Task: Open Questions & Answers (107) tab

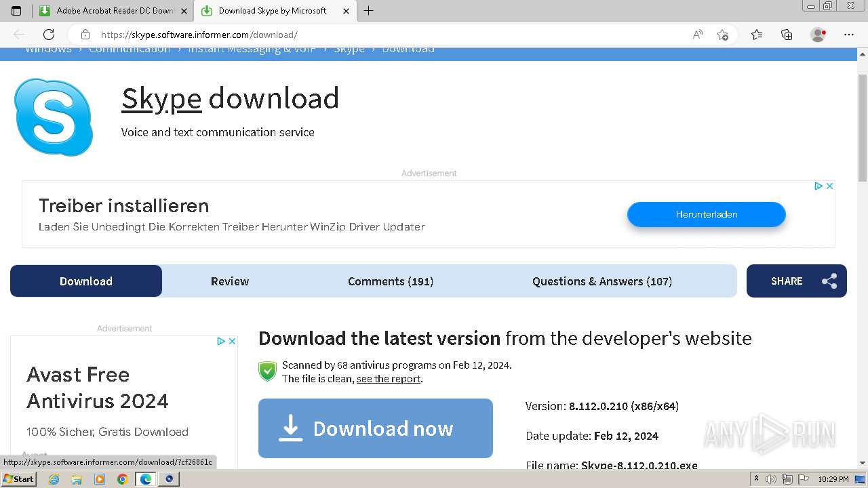Action: 602,281
